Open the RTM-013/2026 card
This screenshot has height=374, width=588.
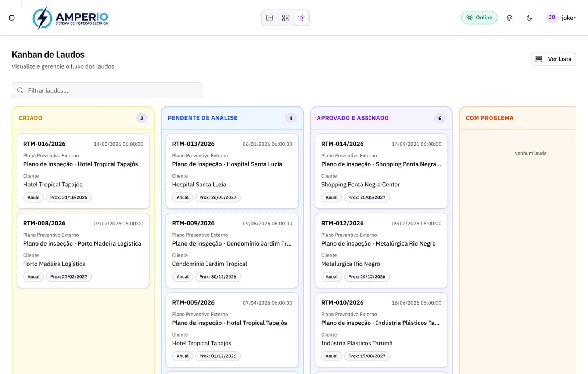pos(232,171)
